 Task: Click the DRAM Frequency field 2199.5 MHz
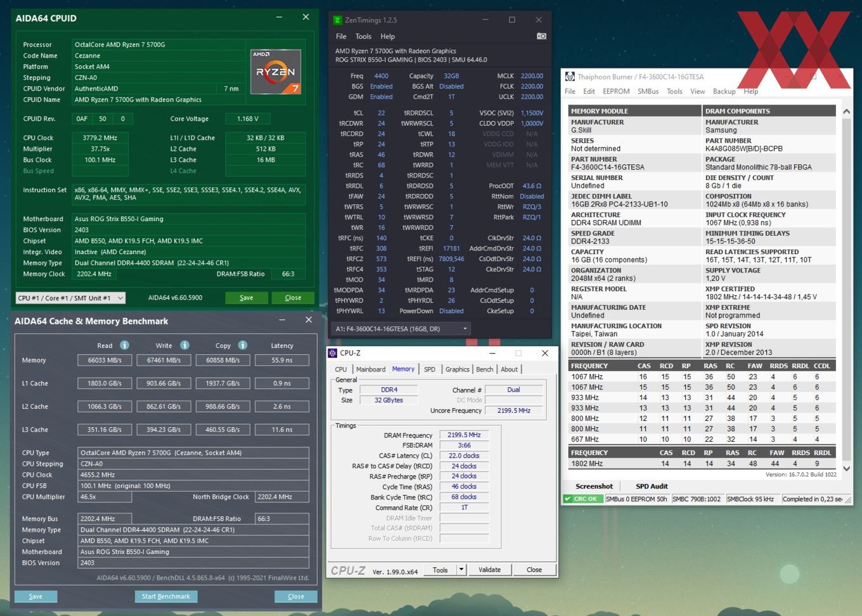coord(464,435)
